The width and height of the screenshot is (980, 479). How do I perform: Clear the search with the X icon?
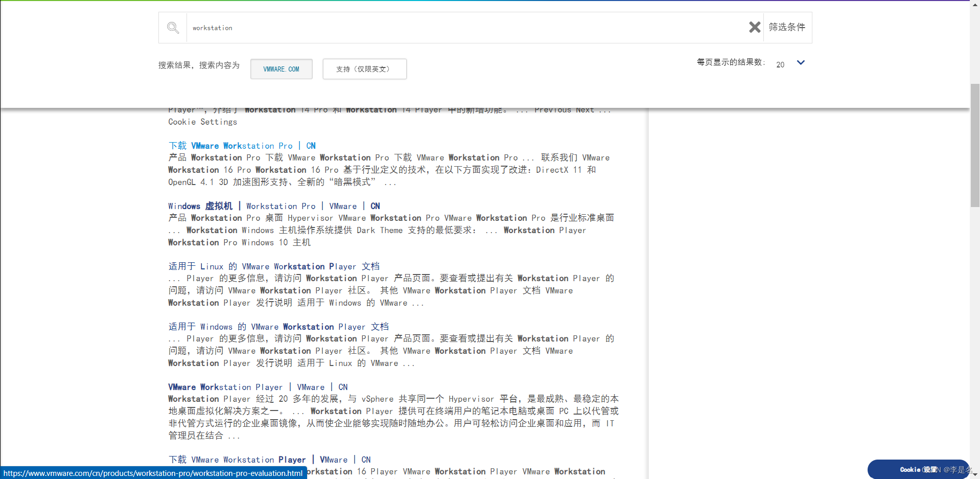[755, 27]
